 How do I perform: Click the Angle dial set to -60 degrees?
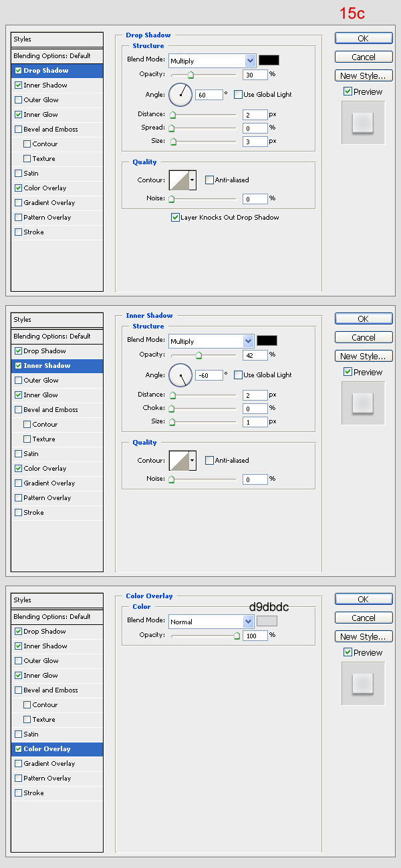180,375
